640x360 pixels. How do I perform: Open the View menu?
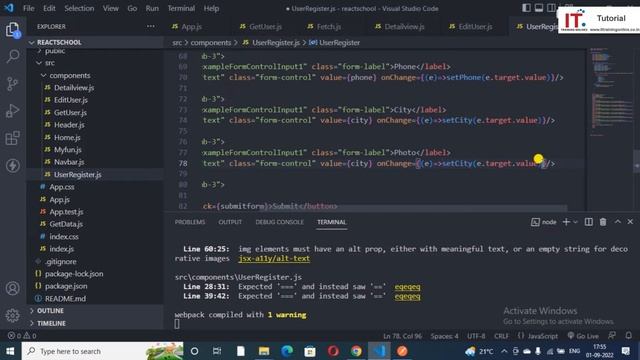pos(110,8)
